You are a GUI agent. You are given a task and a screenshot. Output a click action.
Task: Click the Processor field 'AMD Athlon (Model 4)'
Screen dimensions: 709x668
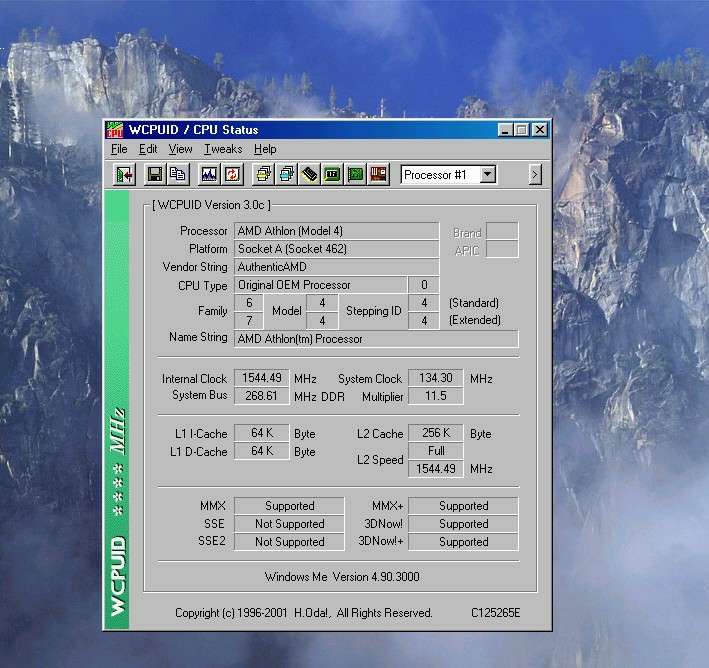[x=336, y=231]
